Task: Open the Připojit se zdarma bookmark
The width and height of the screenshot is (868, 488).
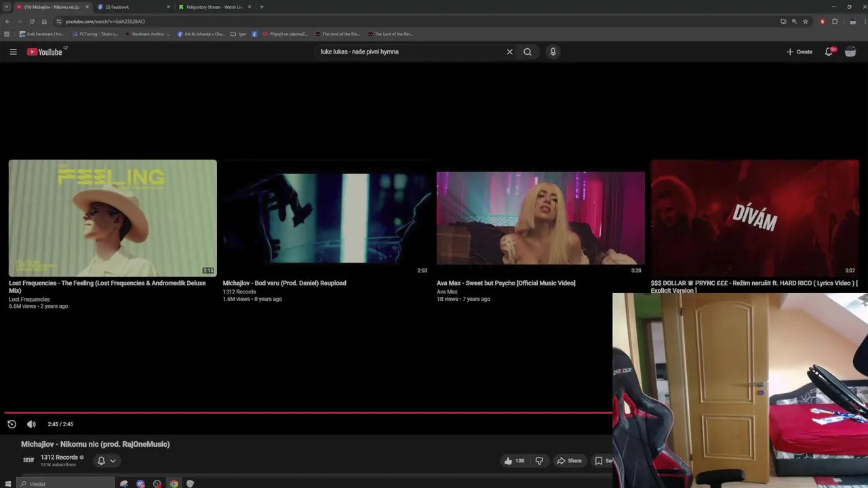Action: pos(285,34)
